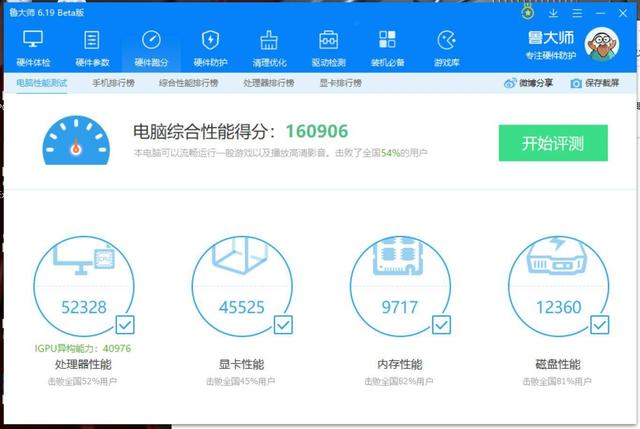Switch to the 电脑性能测试 tab

click(42, 83)
